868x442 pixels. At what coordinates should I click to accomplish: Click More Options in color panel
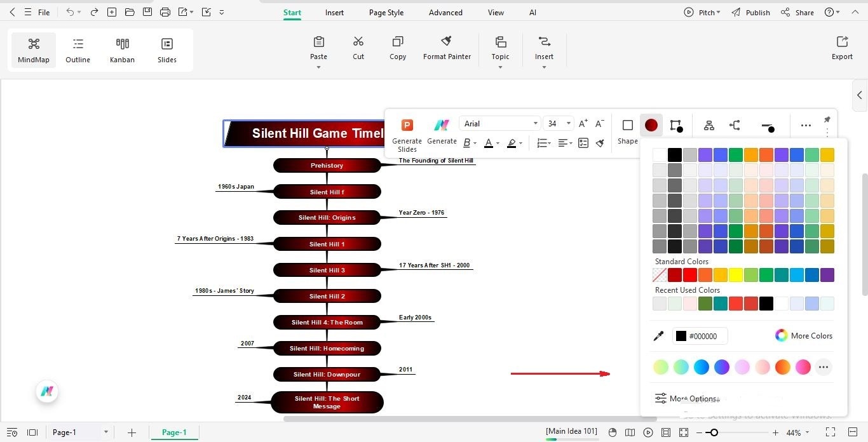[687, 399]
